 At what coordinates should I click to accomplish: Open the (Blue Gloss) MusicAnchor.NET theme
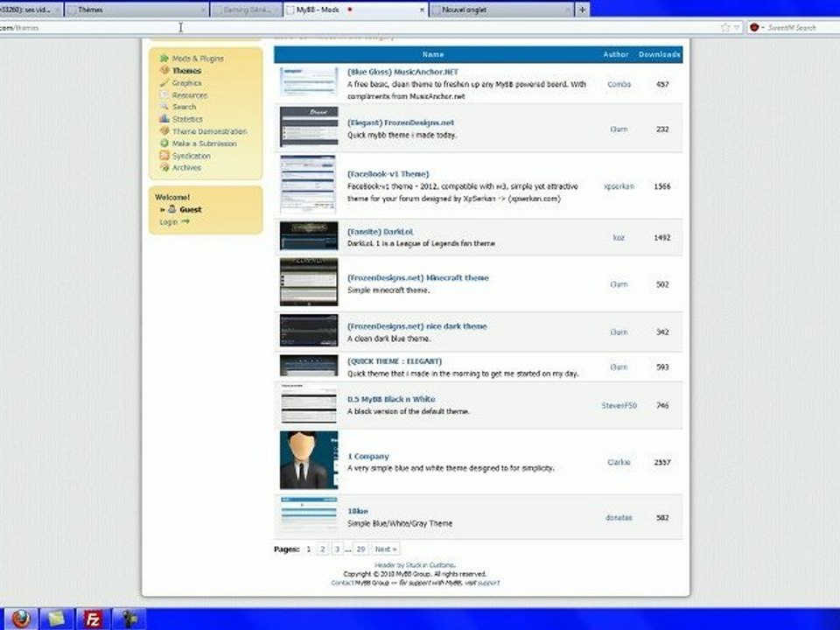tap(402, 72)
